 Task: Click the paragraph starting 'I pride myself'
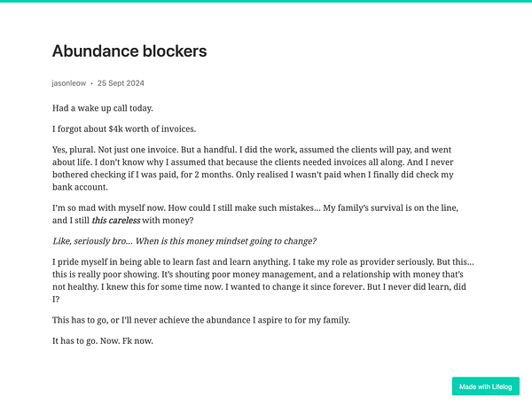pos(263,280)
